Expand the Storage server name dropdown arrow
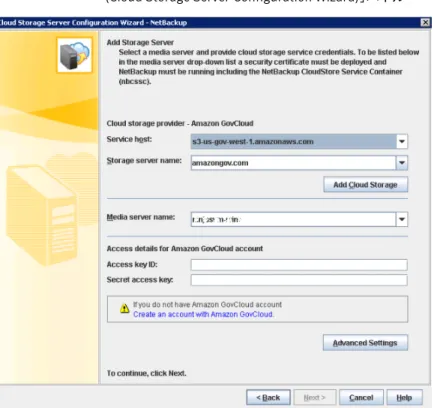Viewport: 434px width, 408px height. tap(402, 163)
